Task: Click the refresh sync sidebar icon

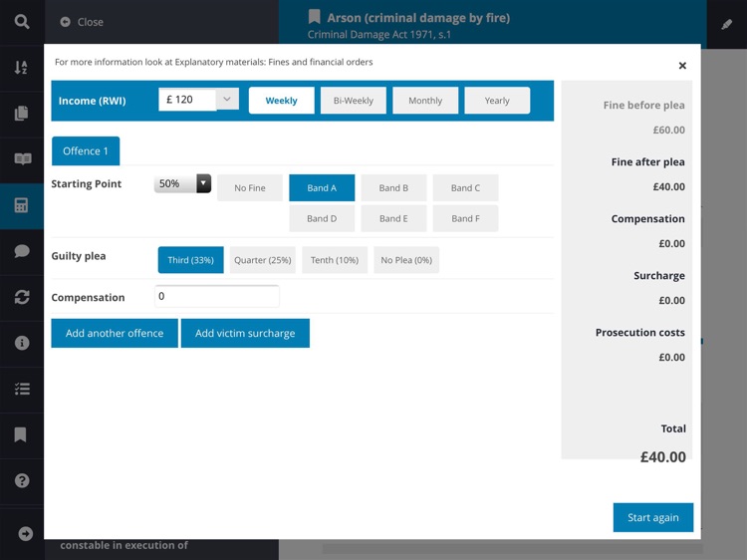Action: [22, 297]
